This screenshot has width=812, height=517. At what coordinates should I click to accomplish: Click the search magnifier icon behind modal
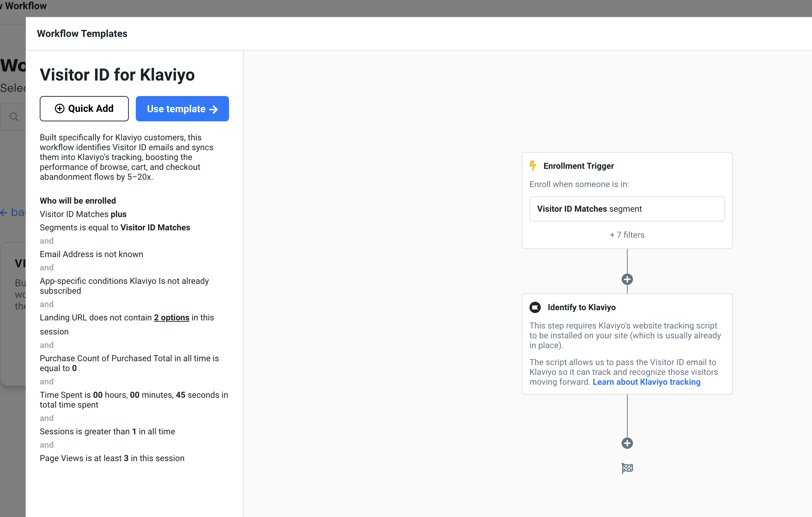(x=14, y=117)
